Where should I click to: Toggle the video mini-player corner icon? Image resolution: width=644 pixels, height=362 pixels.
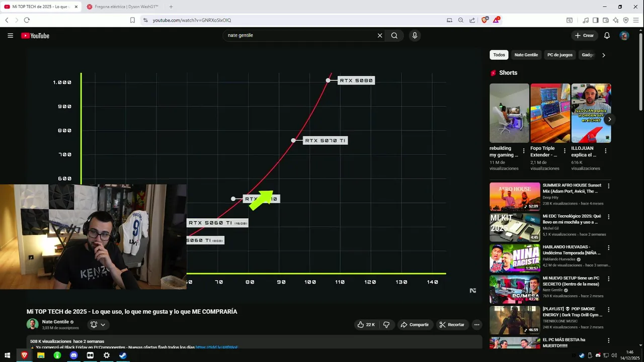pos(473,291)
